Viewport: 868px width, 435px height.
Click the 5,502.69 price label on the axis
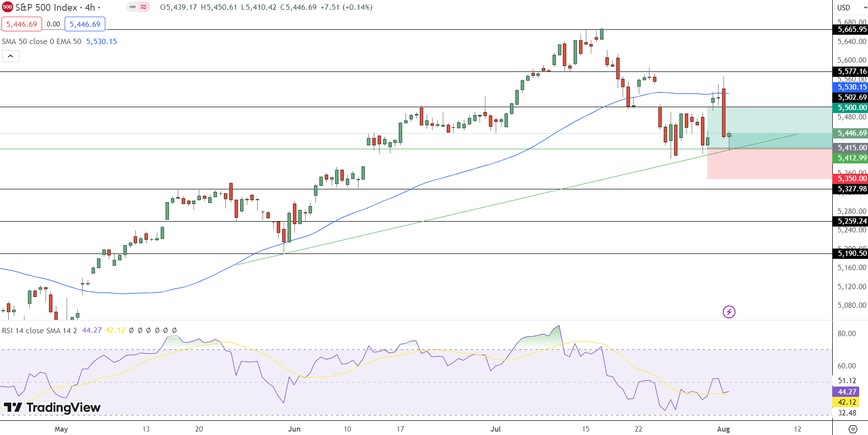(850, 97)
